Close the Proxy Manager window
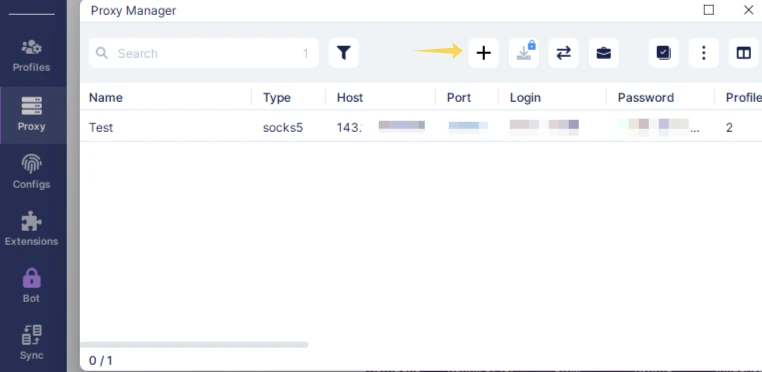The height and width of the screenshot is (372, 762). coord(748,10)
